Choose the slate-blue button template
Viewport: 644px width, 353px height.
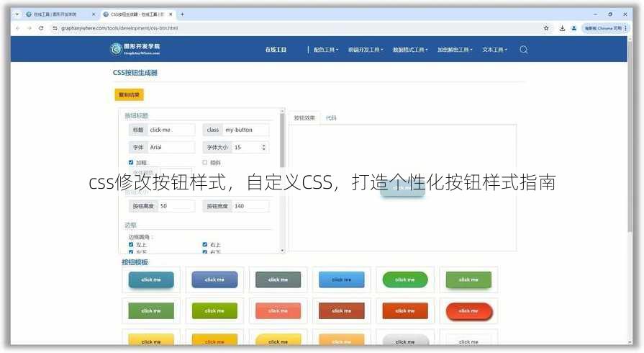tap(214, 280)
